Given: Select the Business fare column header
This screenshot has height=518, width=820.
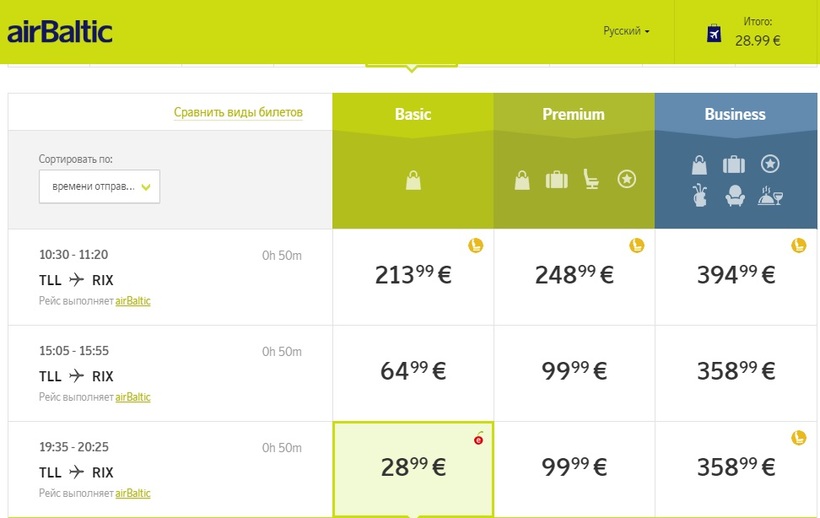Looking at the screenshot, I should click(x=735, y=114).
